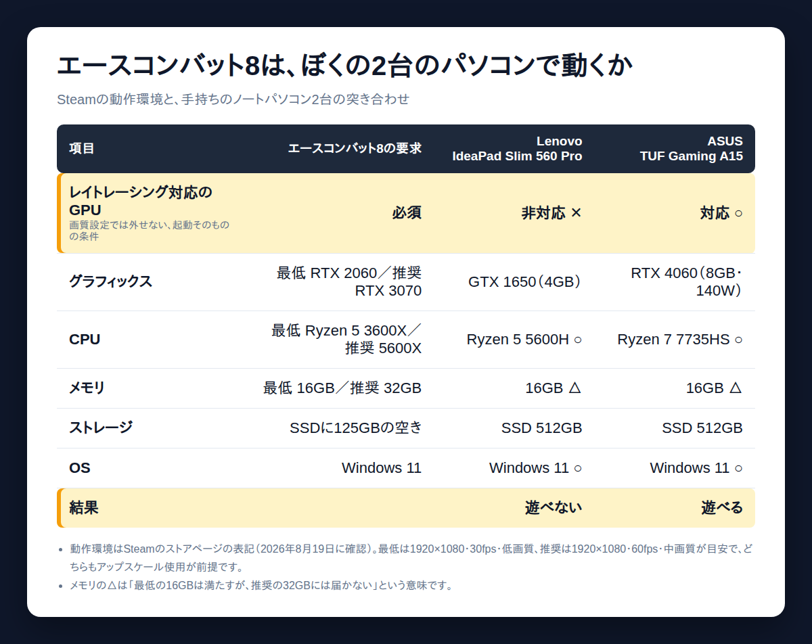Click the ASUS TUF Gaming A15 header
Screen dimensions: 812x644
pos(691,149)
